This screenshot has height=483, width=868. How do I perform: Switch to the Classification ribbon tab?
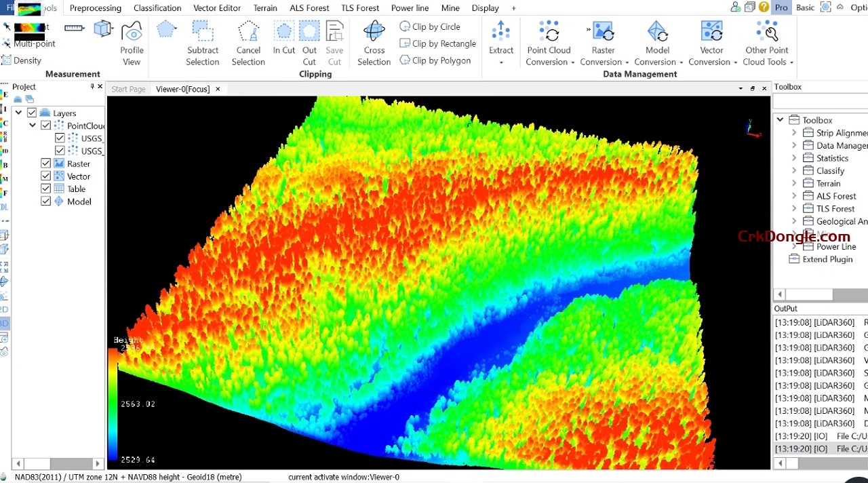[x=157, y=7]
